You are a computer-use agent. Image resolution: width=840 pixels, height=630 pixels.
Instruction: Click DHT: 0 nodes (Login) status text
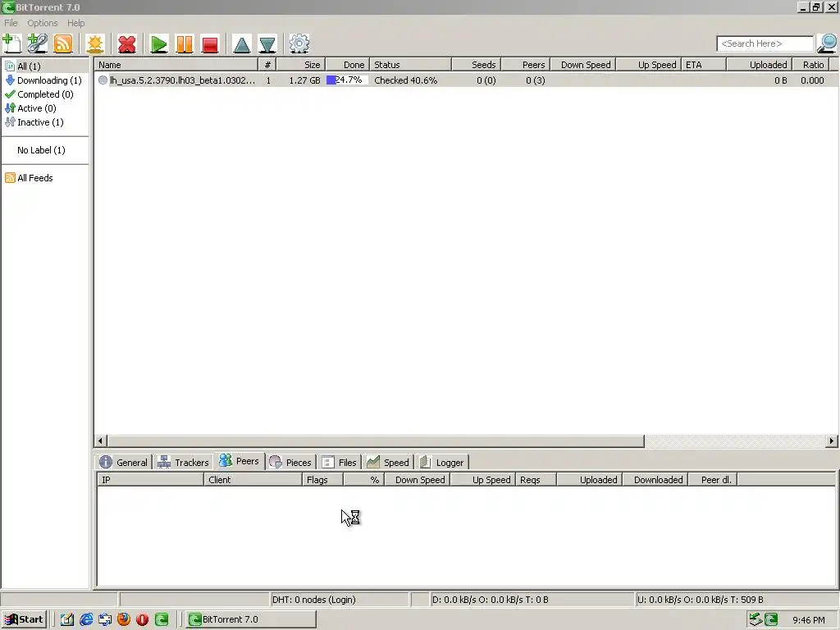(x=314, y=600)
